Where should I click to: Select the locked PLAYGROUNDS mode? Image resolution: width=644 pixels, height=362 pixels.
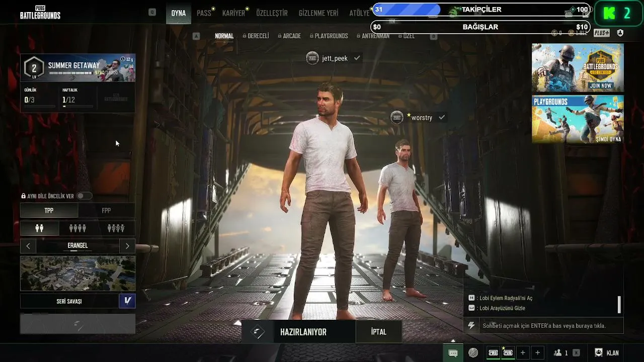[329, 36]
